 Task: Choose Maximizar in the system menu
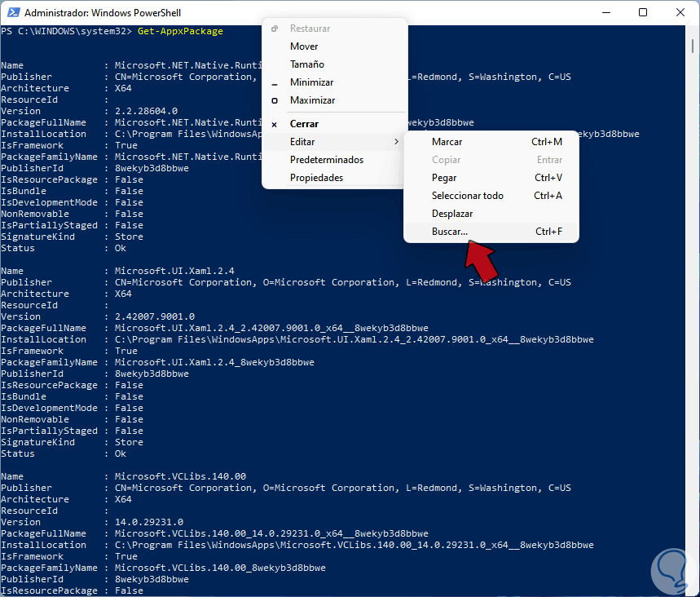[x=335, y=100]
